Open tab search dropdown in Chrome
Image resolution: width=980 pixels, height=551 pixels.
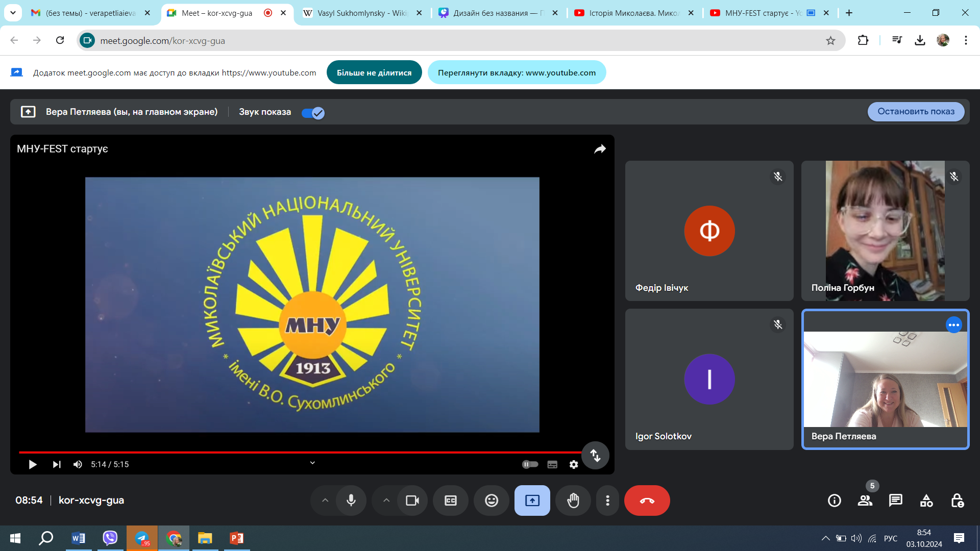[13, 13]
